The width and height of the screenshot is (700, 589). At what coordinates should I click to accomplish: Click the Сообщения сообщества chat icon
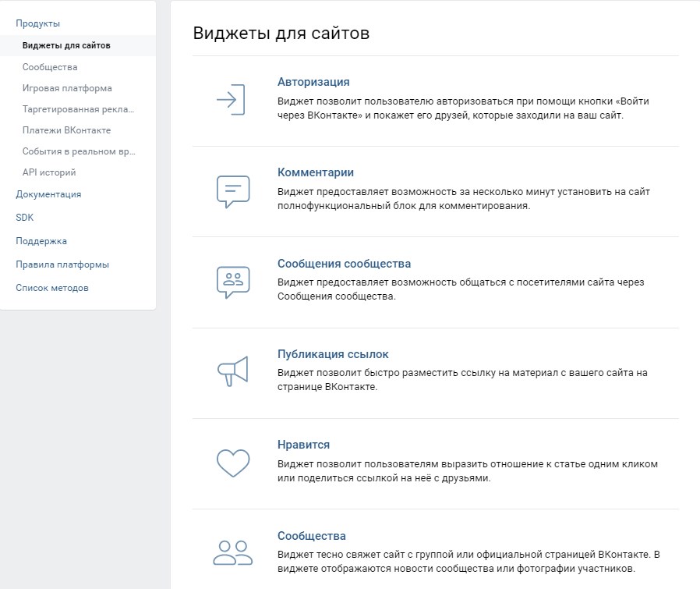click(233, 282)
